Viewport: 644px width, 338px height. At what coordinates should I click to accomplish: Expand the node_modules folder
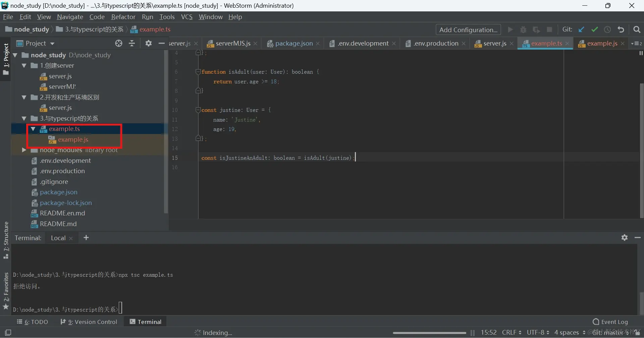point(24,150)
